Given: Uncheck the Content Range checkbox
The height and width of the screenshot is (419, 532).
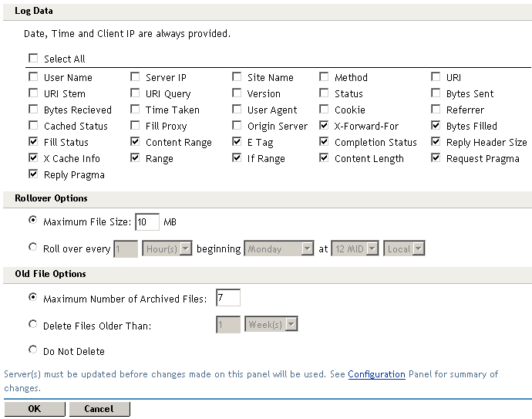Looking at the screenshot, I should pyautogui.click(x=135, y=141).
